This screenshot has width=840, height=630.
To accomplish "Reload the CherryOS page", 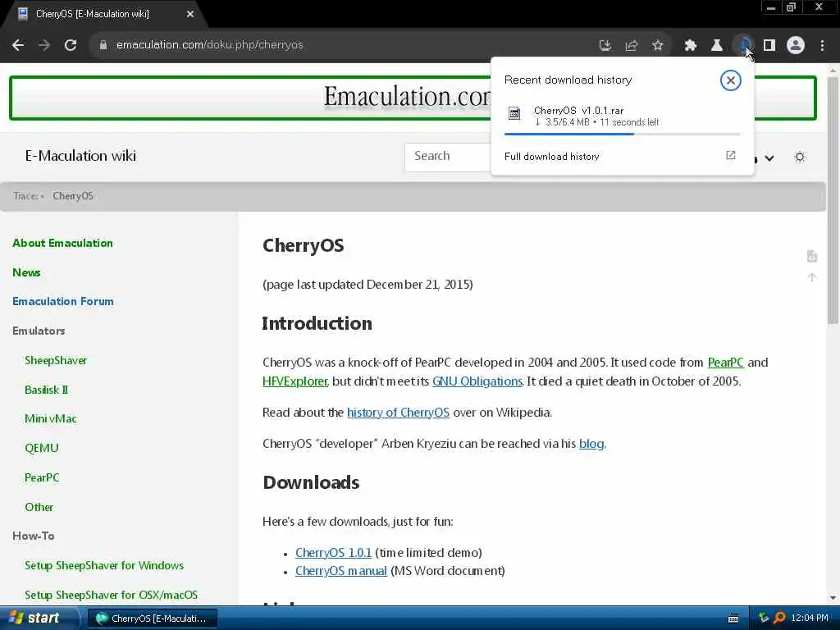I will coord(71,46).
